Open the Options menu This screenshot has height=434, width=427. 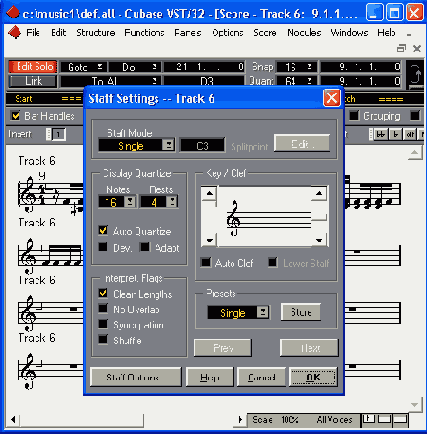pyautogui.click(x=228, y=33)
